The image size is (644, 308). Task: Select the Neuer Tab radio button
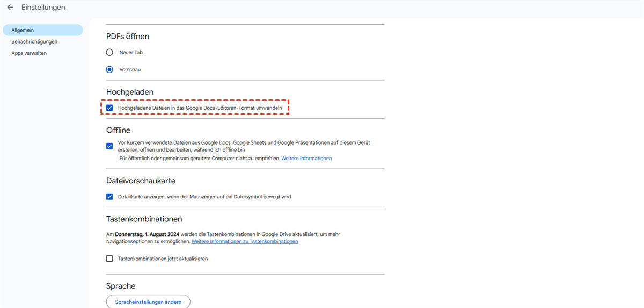tap(109, 52)
